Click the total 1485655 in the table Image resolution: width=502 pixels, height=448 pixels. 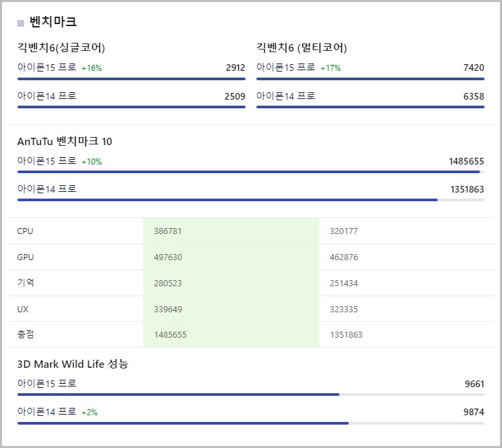click(x=170, y=335)
